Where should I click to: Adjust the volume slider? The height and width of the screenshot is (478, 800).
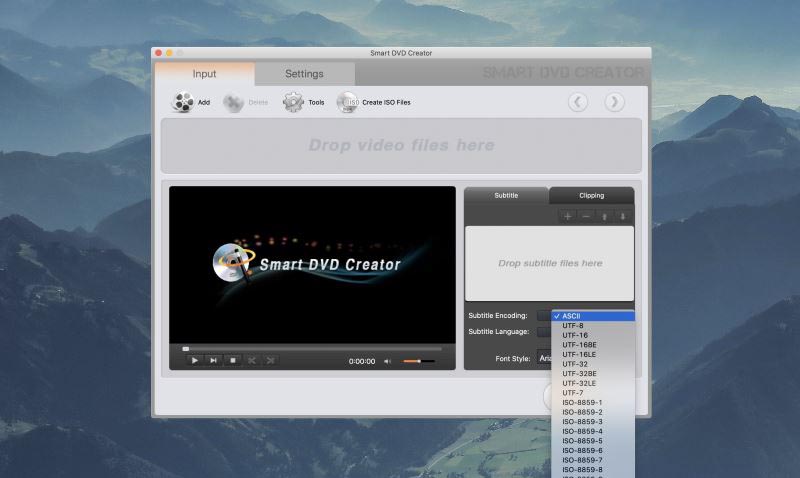[x=418, y=361]
